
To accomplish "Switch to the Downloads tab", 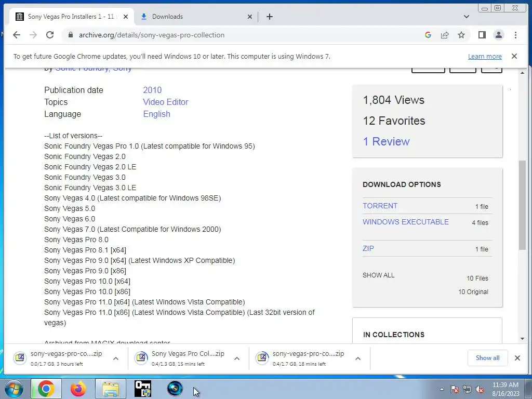I will tap(197, 17).
